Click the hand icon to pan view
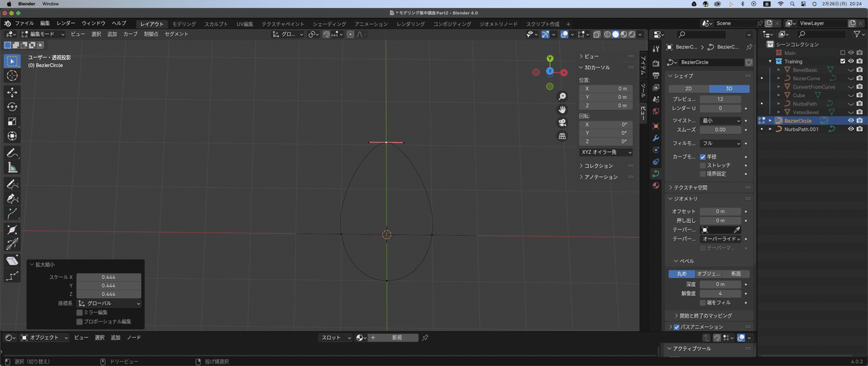Image resolution: width=868 pixels, height=366 pixels. coord(562,109)
